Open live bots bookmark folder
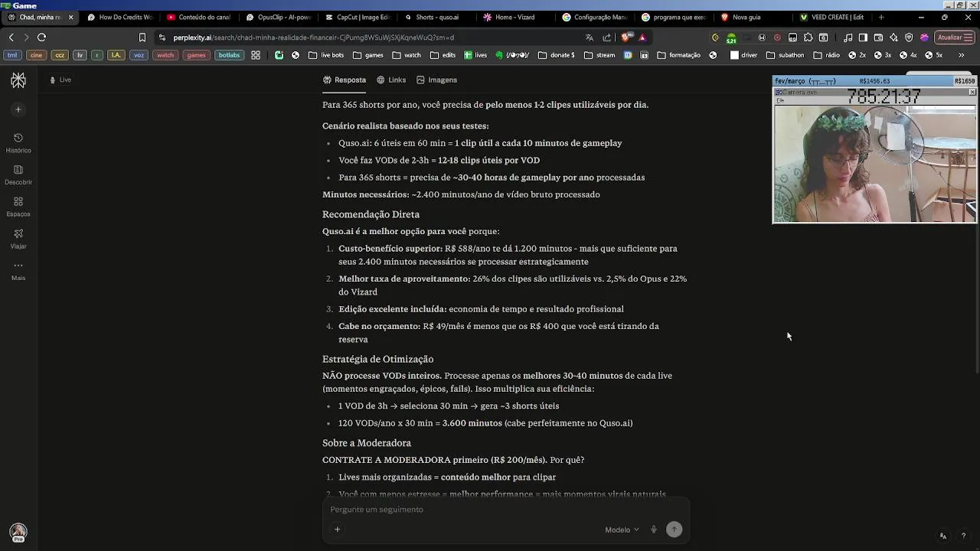 pos(326,55)
